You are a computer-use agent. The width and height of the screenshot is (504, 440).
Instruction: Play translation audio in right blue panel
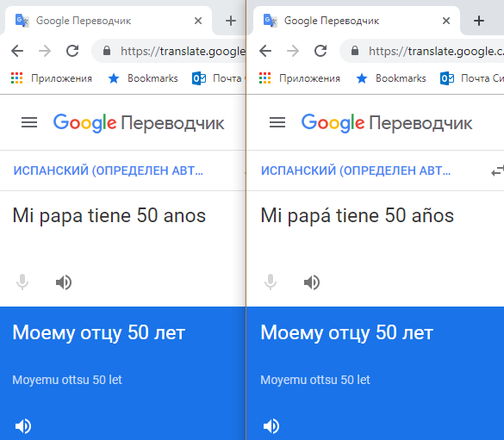[271, 426]
